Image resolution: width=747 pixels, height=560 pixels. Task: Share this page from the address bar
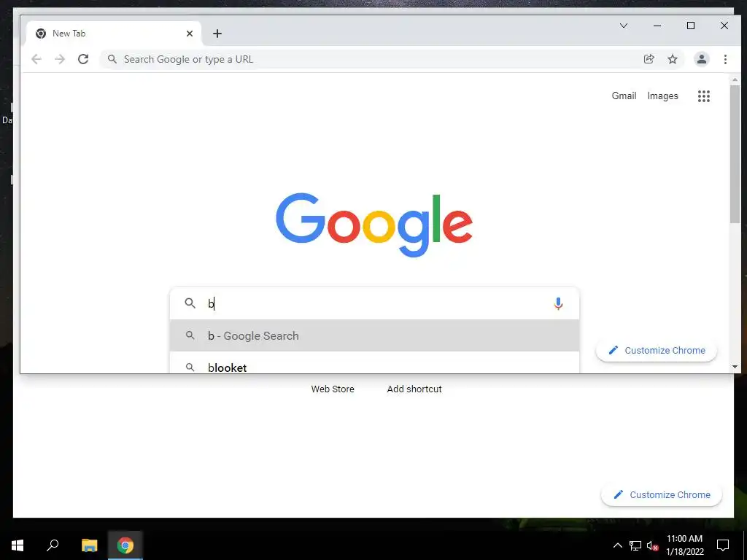point(649,59)
